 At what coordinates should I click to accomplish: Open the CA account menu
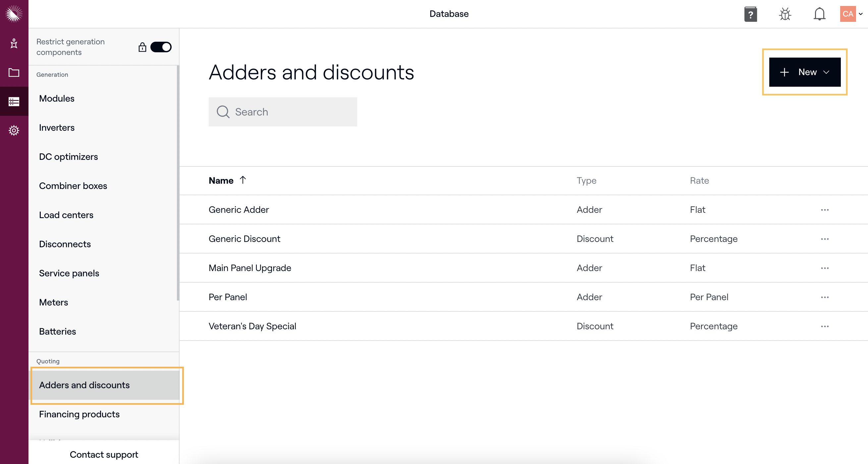[851, 14]
